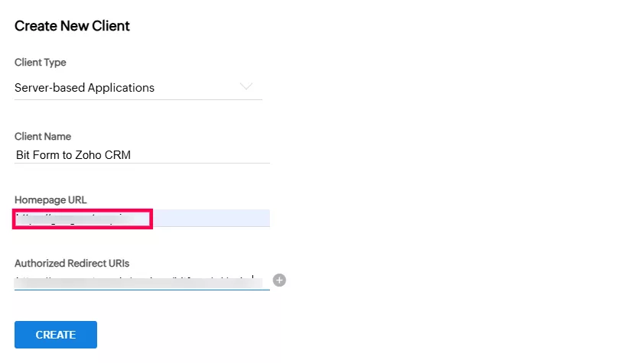Click the word 'Zoho' in Client Name
This screenshot has width=644, height=363.
93,154
